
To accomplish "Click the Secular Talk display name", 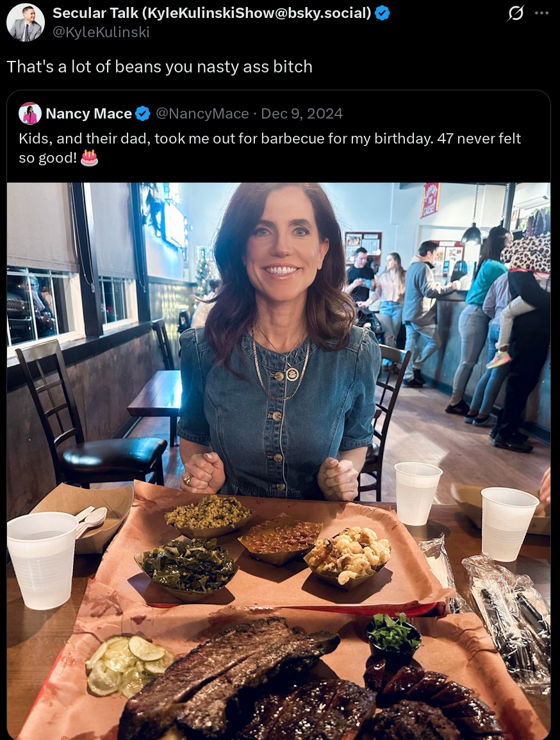I will [211, 13].
